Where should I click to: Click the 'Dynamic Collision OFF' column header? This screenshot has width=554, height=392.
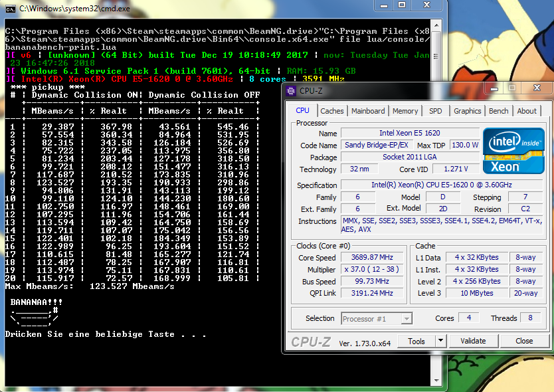[x=204, y=95]
